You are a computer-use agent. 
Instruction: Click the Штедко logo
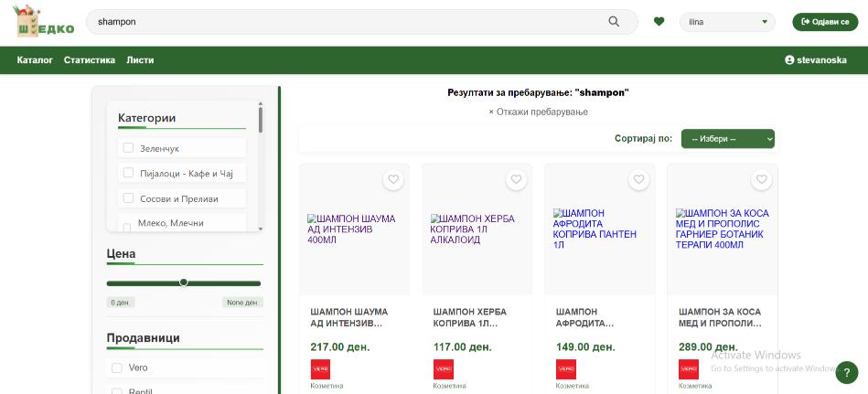[45, 22]
